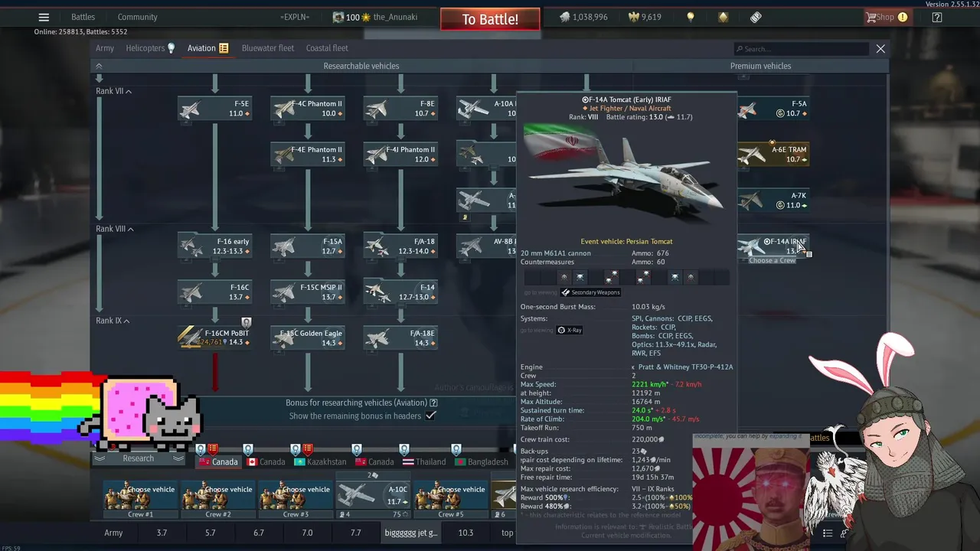This screenshot has height=551, width=980.
Task: Select the 5.7 preset tab
Action: click(210, 533)
